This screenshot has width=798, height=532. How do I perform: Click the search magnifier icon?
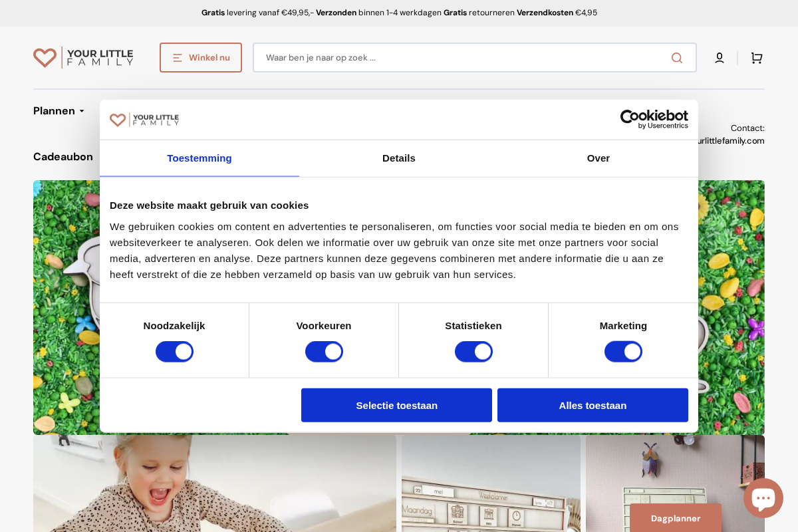(676, 58)
